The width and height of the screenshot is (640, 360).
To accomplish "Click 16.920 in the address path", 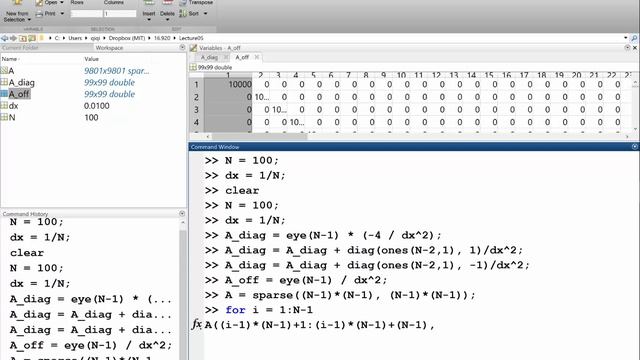I will (162, 38).
